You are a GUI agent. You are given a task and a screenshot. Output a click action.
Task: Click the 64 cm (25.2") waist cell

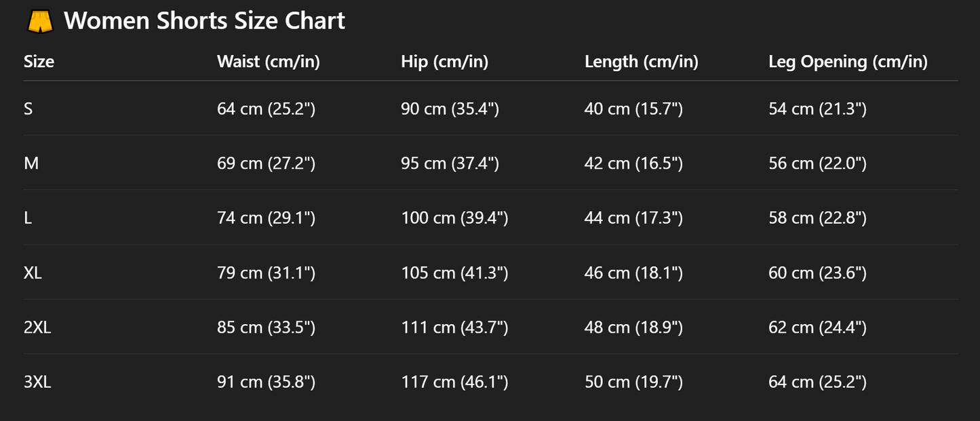click(x=267, y=108)
